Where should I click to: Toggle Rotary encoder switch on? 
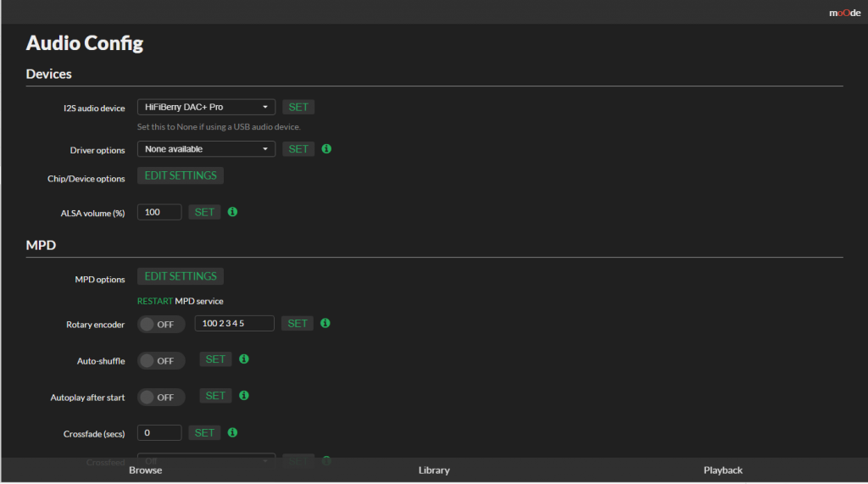(161, 324)
